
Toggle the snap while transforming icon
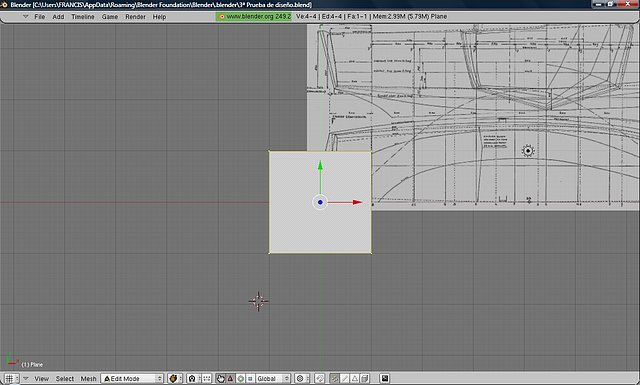319,378
